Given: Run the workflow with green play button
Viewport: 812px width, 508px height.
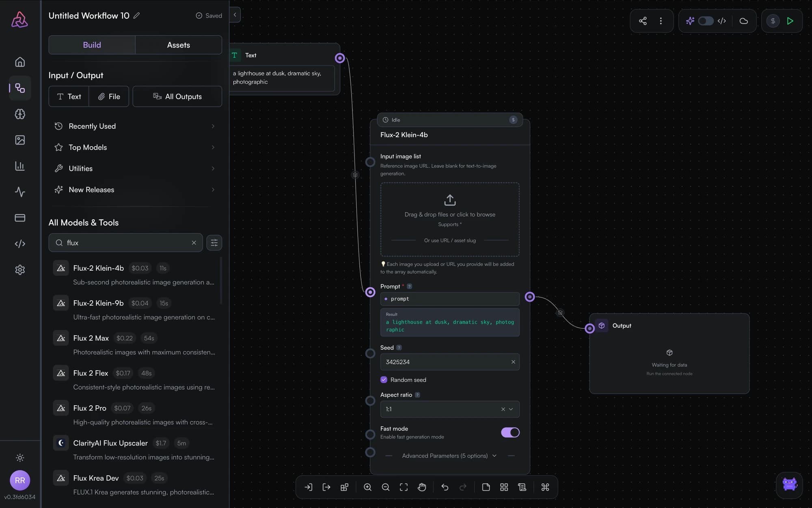Looking at the screenshot, I should (x=790, y=21).
